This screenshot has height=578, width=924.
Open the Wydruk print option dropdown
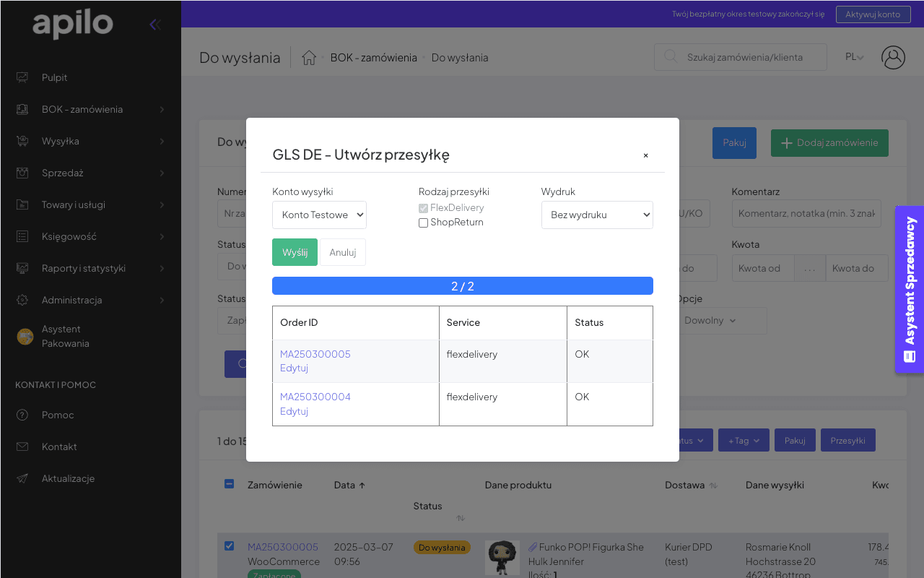[x=597, y=215]
